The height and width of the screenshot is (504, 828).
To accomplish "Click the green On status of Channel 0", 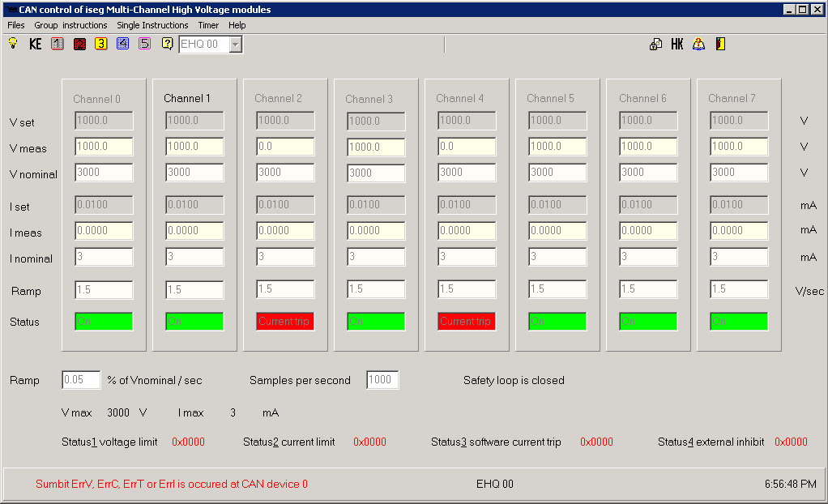I will (x=104, y=321).
